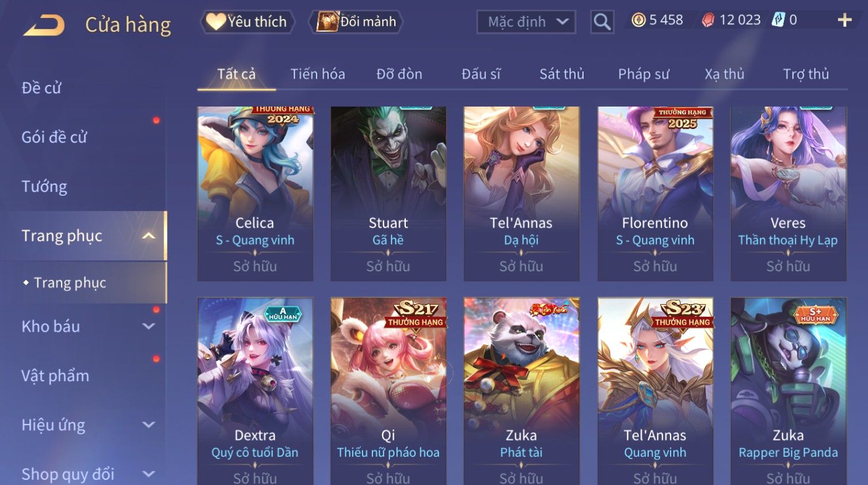Screen dimensions: 868x485
Task: Switch to the Sát thủ tab
Action: (x=562, y=74)
